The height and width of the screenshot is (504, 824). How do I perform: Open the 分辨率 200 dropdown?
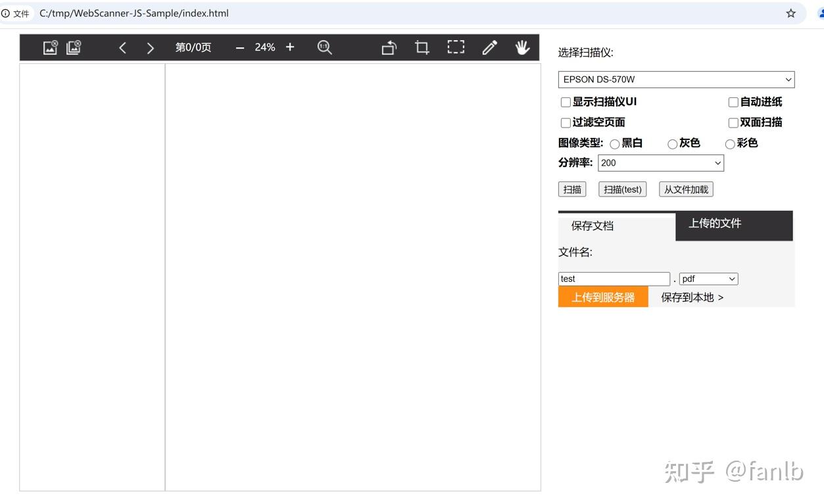click(661, 163)
